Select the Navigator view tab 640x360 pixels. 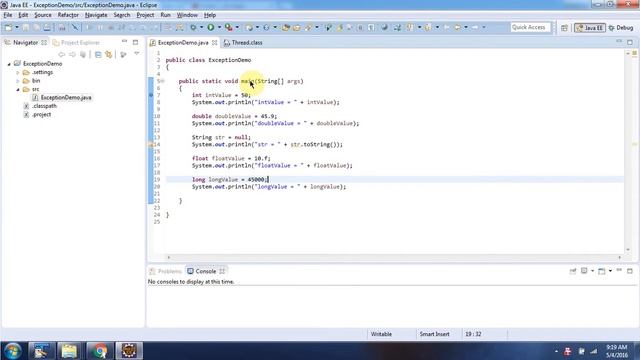coord(25,42)
